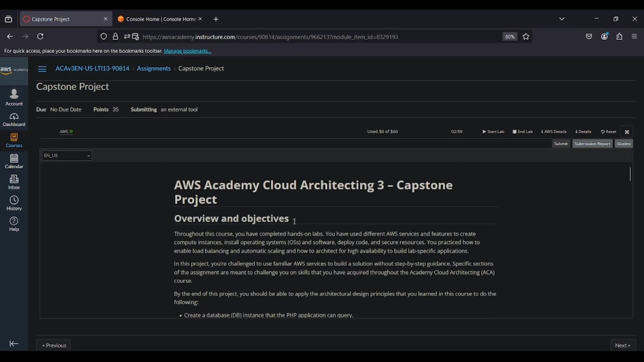The height and width of the screenshot is (362, 644).
Task: Click the Grades button
Action: [624, 144]
